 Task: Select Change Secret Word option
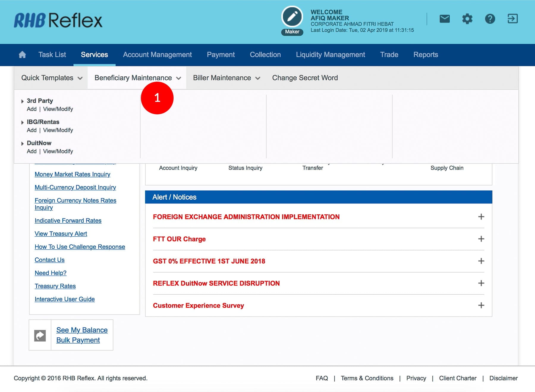(x=305, y=78)
